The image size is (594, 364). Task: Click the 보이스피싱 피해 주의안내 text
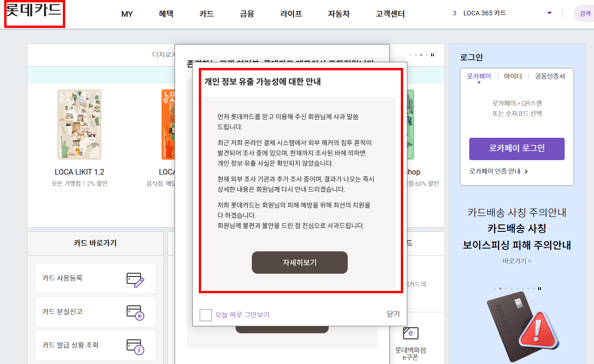tap(517, 245)
